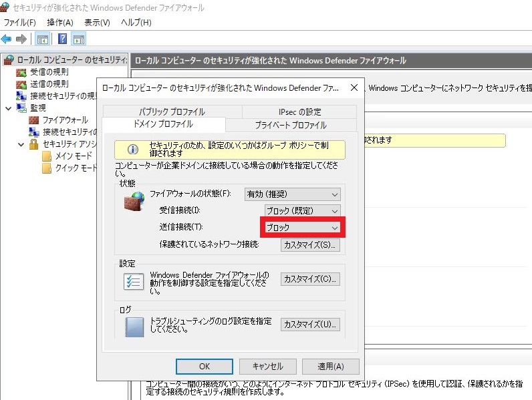Image resolution: width=532 pixels, height=400 pixels.
Task: Click 送信接続(T): label text
Action: click(x=181, y=227)
